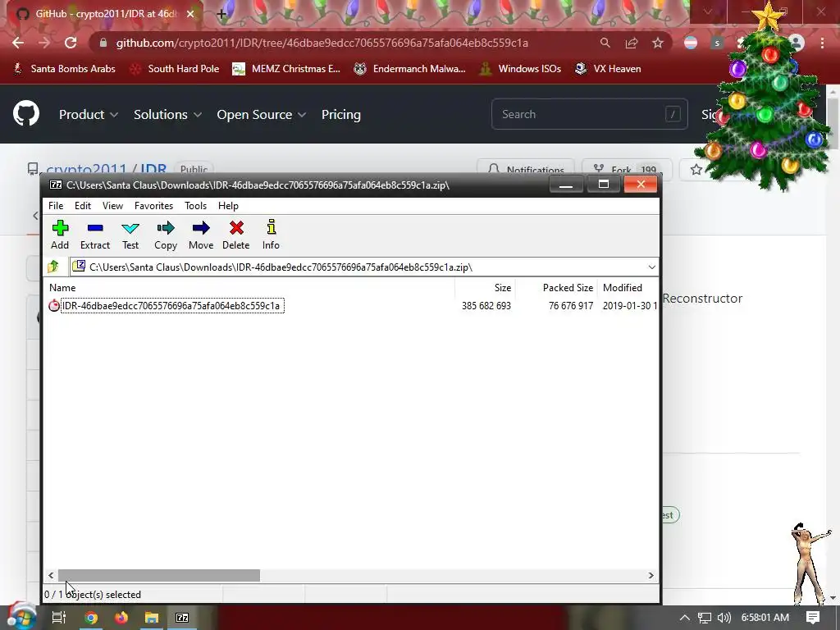Viewport: 840px width, 630px height.
Task: Click the network tray icon
Action: coord(705,618)
